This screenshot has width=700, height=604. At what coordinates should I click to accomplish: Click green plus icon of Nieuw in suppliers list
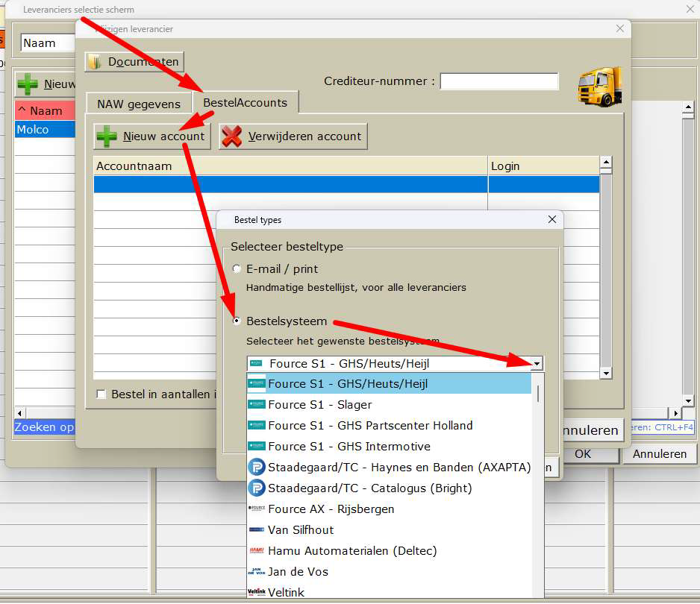pos(28,84)
